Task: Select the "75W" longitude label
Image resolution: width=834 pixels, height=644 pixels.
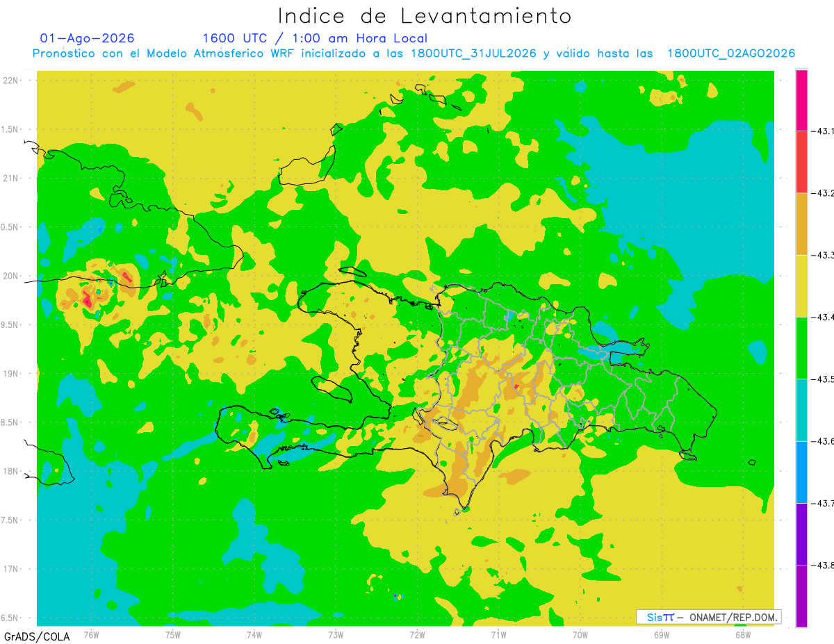Action: pyautogui.click(x=173, y=634)
